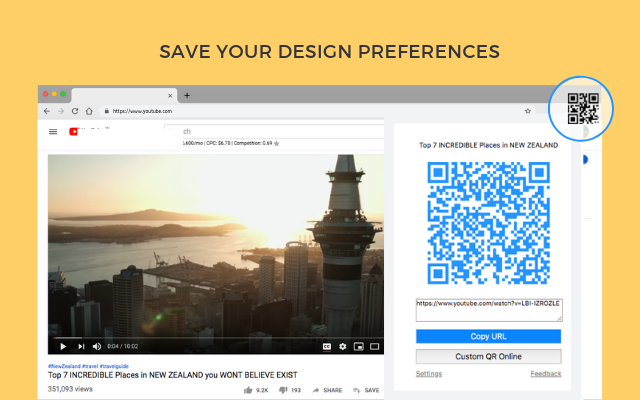Open the Feedback link in popup

546,373
